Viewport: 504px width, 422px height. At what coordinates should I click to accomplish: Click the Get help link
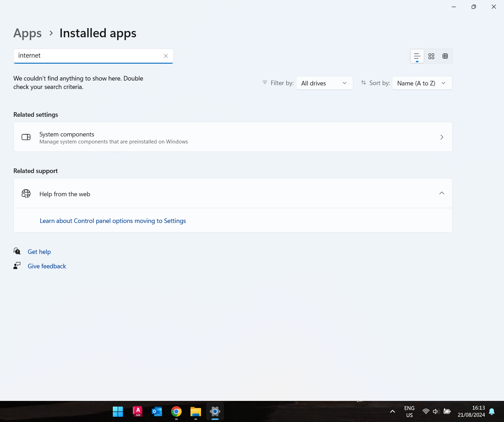39,252
